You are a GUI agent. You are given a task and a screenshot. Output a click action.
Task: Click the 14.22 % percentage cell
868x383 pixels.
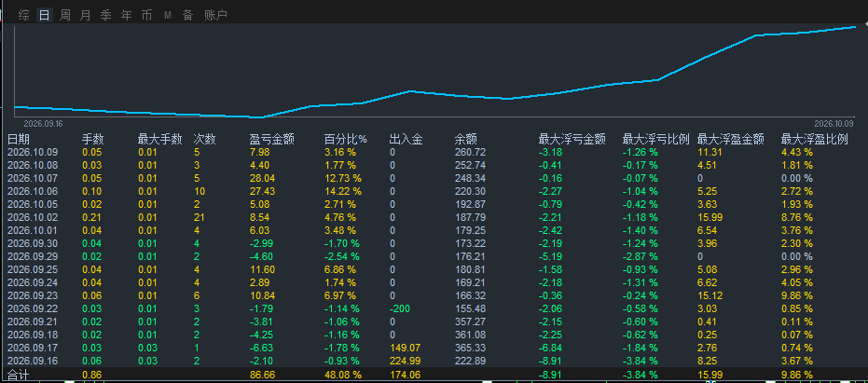click(343, 191)
